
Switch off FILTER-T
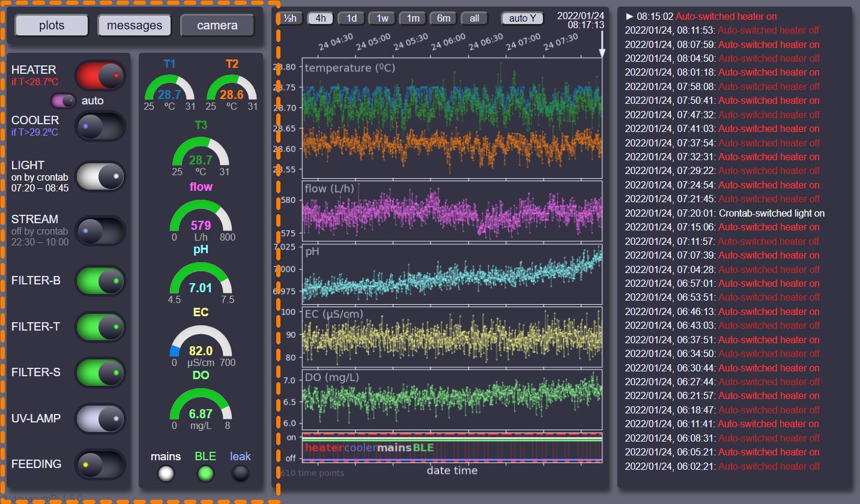point(100,327)
